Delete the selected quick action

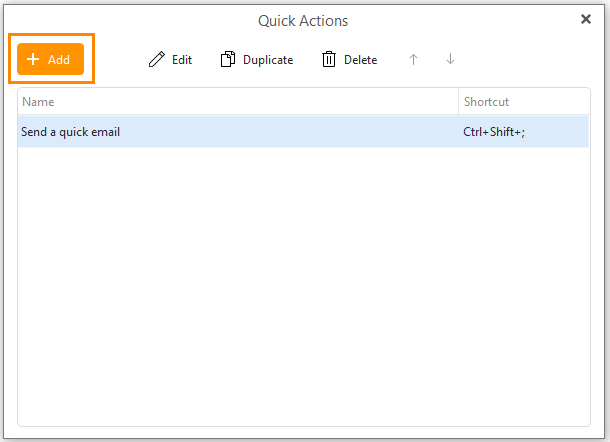[x=350, y=60]
